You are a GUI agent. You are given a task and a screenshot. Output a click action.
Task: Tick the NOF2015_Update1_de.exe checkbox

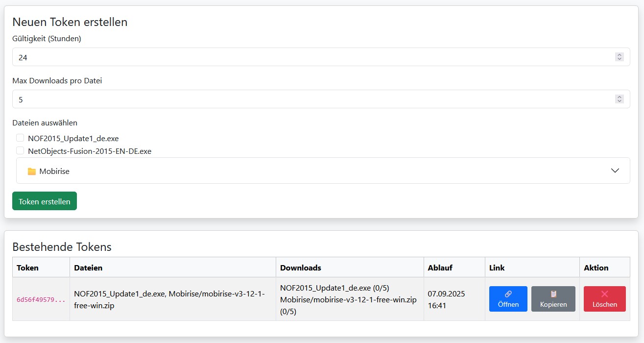pos(20,138)
